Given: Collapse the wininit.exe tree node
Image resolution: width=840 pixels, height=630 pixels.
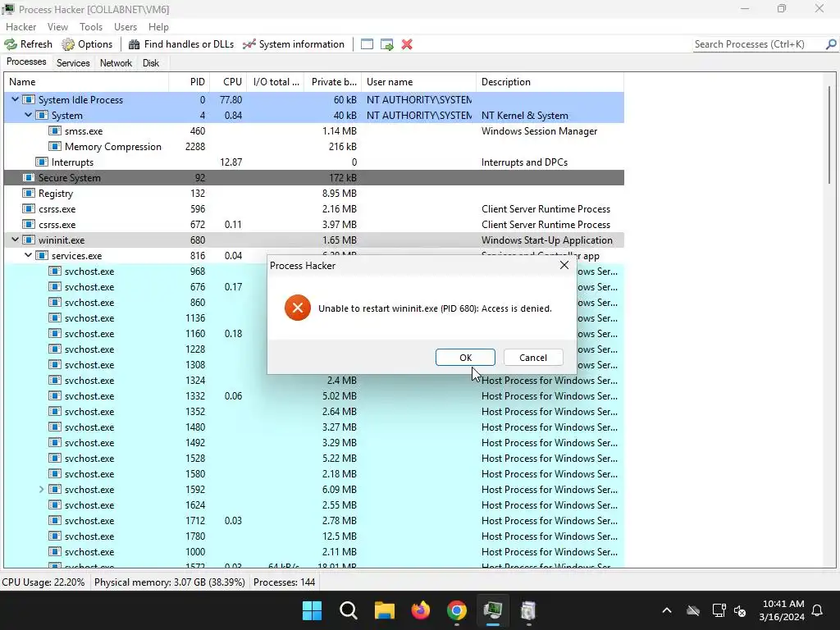Looking at the screenshot, I should point(15,240).
